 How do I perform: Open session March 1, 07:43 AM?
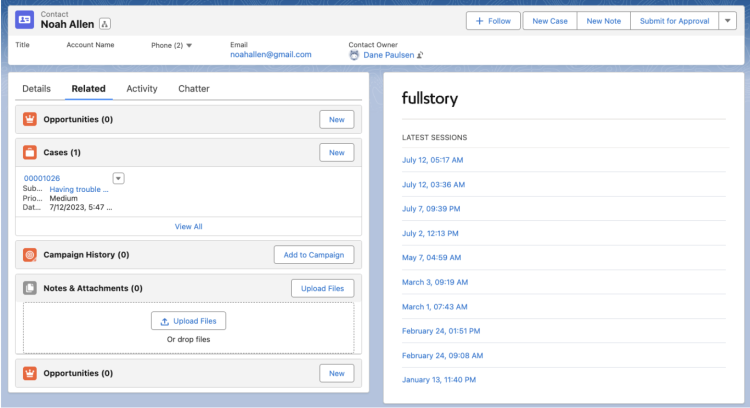click(434, 307)
